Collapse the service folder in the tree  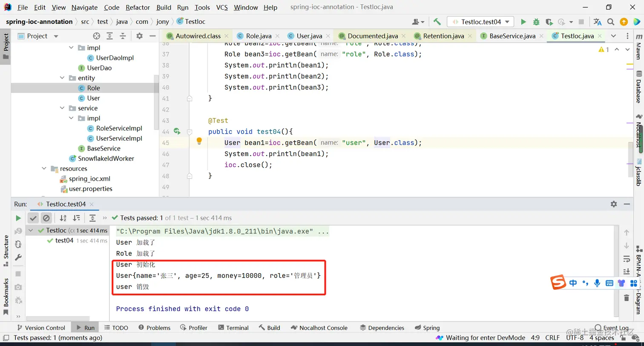click(x=63, y=108)
